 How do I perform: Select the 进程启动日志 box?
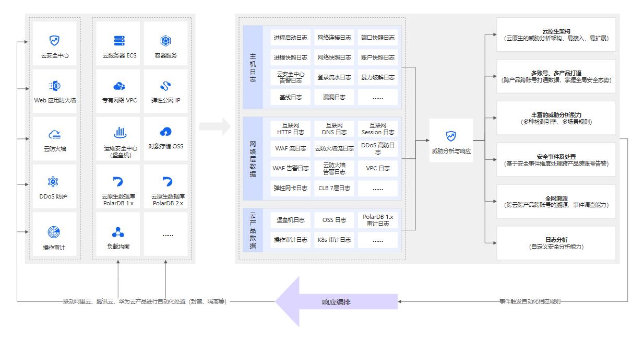click(x=291, y=38)
